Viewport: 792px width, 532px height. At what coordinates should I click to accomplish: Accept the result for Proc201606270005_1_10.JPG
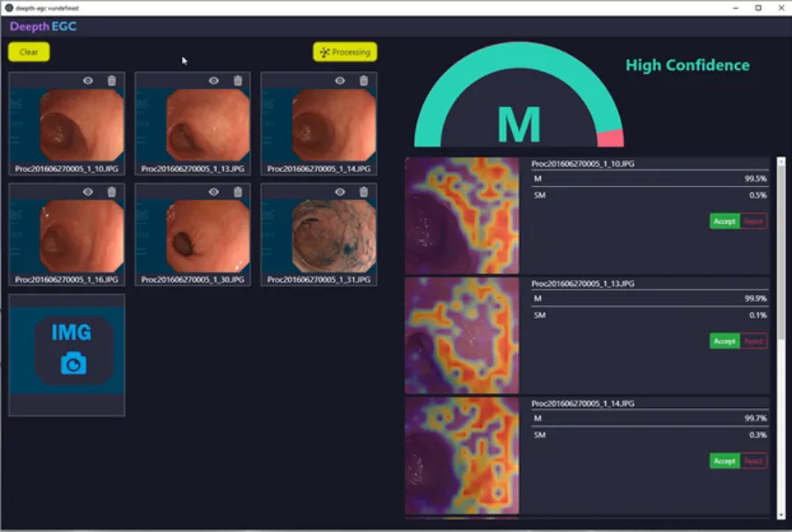coord(724,221)
